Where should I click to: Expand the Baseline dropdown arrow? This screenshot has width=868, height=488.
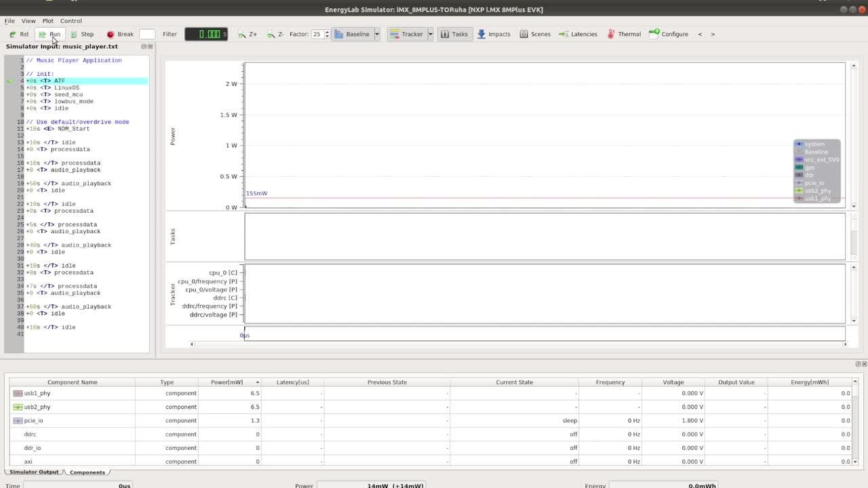(x=377, y=34)
